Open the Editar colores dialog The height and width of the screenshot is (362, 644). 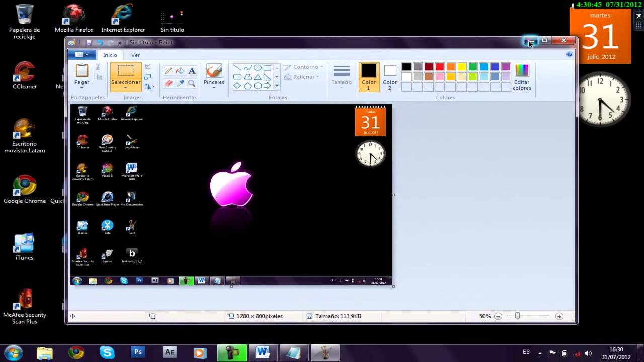point(522,77)
